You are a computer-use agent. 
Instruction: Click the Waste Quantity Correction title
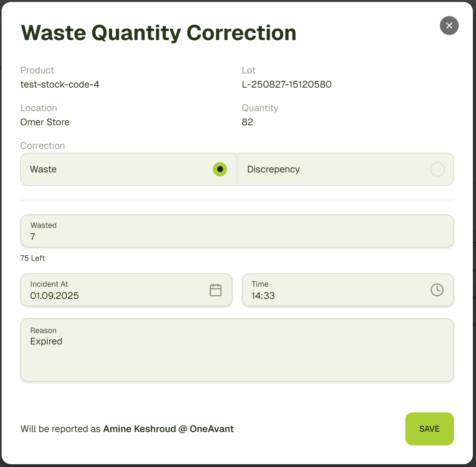(158, 33)
